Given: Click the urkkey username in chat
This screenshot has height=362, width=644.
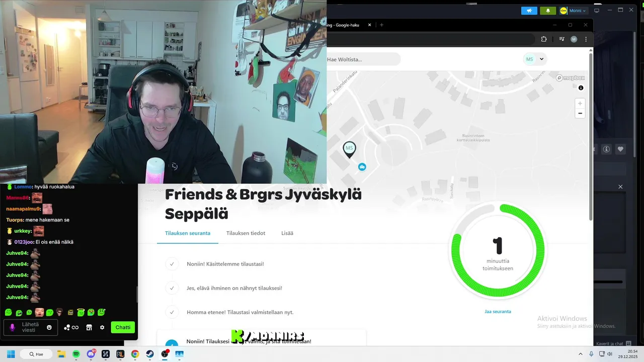Looking at the screenshot, I should tap(23, 231).
